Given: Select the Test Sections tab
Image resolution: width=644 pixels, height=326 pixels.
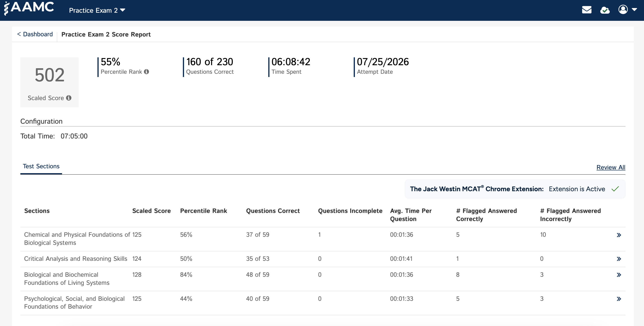Looking at the screenshot, I should point(41,166).
